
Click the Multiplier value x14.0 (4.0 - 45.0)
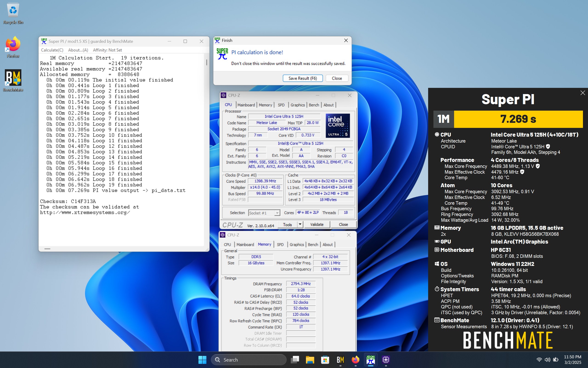pos(265,187)
